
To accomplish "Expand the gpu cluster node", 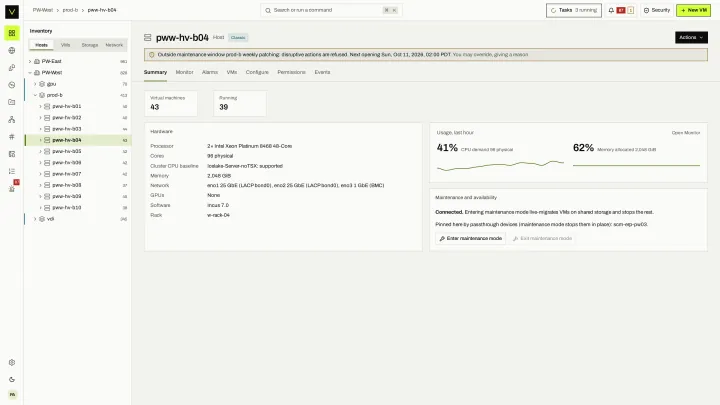I will (x=35, y=84).
